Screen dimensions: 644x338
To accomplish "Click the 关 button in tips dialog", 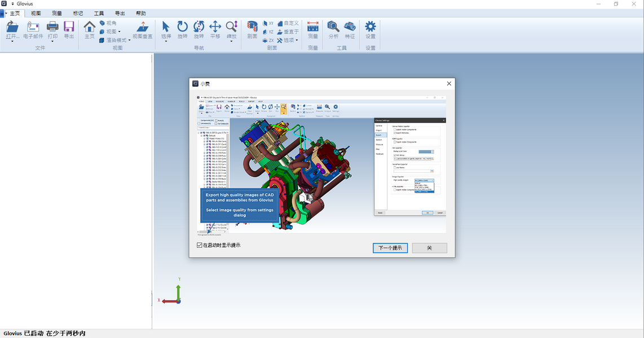I will 429,248.
